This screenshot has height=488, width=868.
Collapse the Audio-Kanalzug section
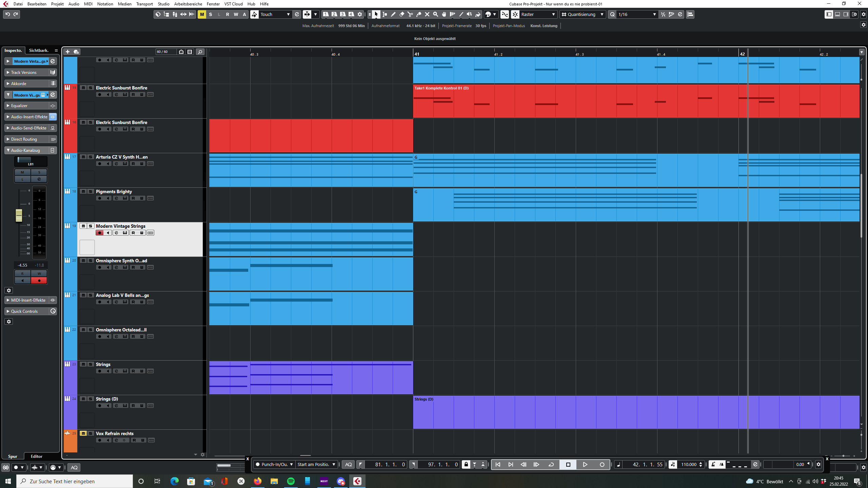[x=27, y=150]
